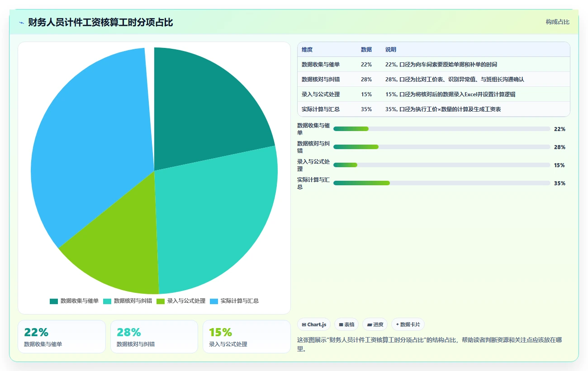The width and height of the screenshot is (588, 371).
Task: Click the 22% value in table
Action: point(366,65)
